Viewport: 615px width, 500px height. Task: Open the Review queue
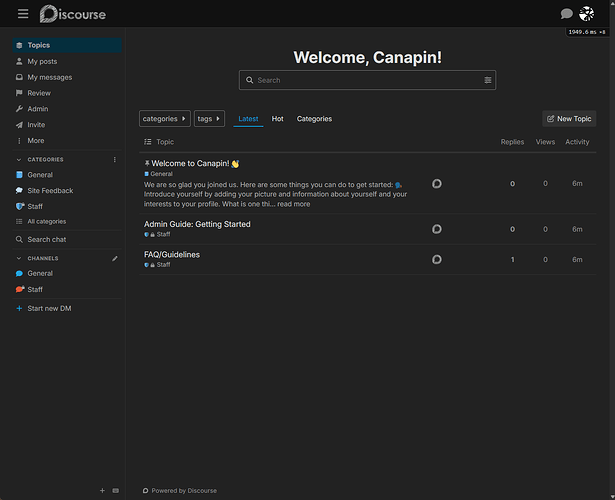pos(67,93)
